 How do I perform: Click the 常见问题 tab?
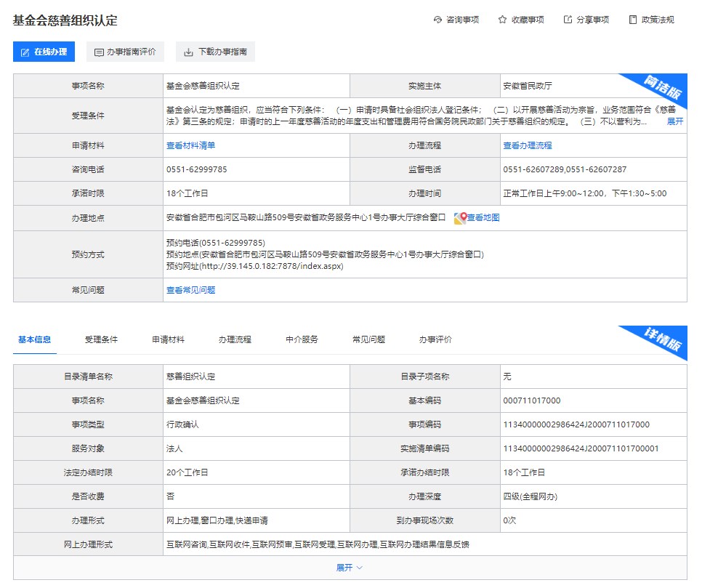(x=368, y=339)
